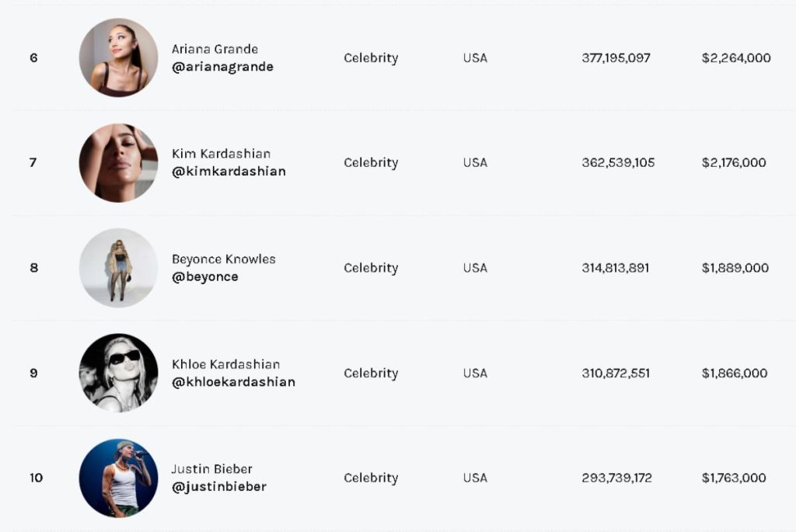Click the @kimkardashian handle link
Image resolution: width=796 pixels, height=532 pixels.
229,172
